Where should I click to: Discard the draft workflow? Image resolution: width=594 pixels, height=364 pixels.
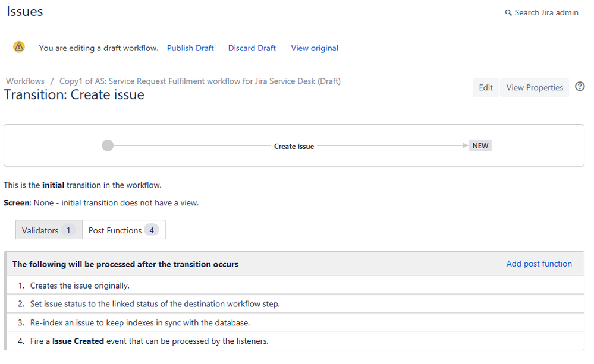pos(252,48)
